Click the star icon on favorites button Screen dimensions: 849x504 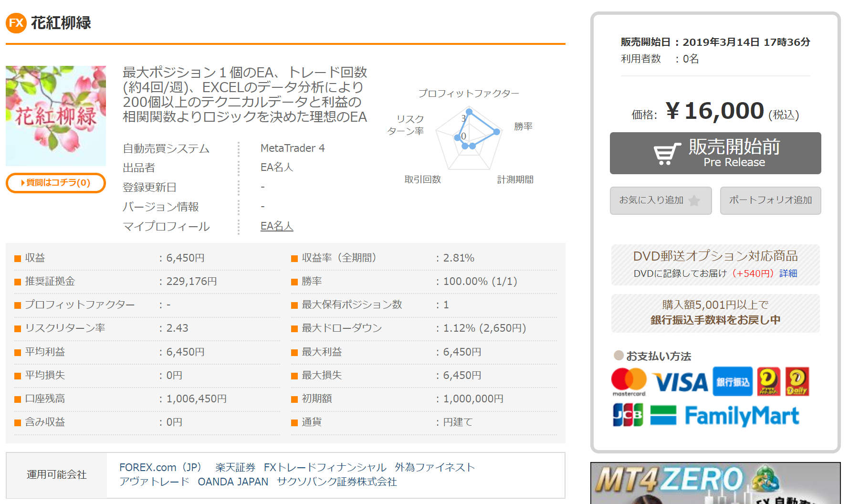pos(694,201)
